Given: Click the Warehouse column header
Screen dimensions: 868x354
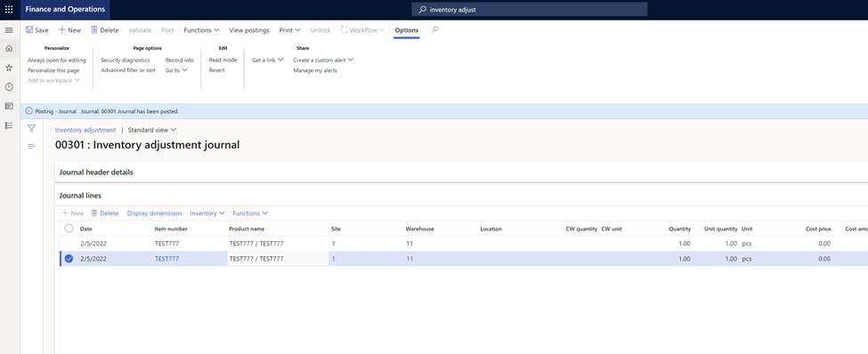Looking at the screenshot, I should point(419,229).
